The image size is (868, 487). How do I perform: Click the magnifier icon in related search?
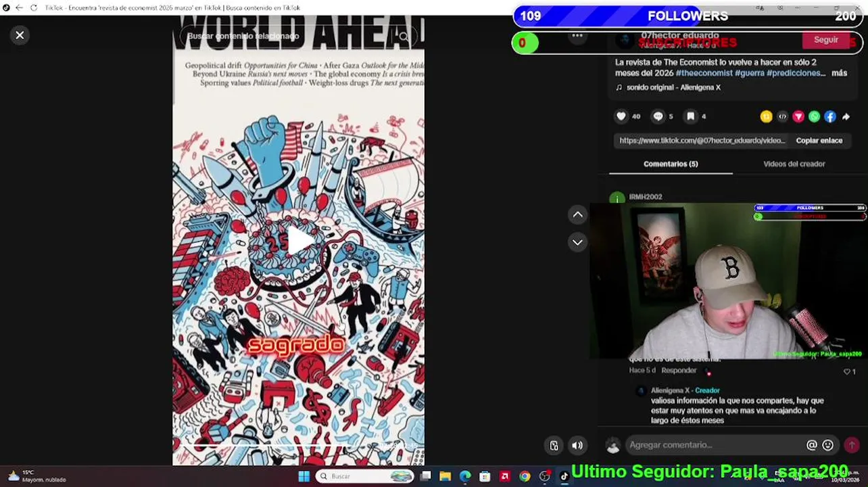(404, 37)
